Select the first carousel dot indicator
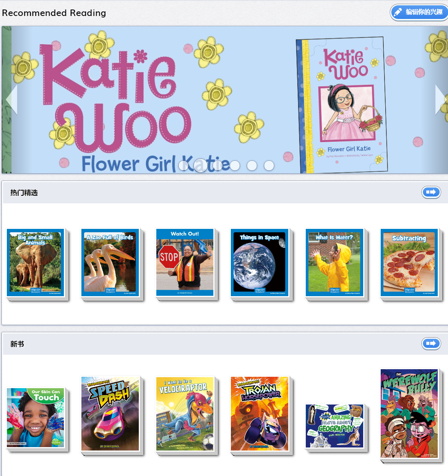This screenshot has width=448, height=476. click(x=184, y=165)
